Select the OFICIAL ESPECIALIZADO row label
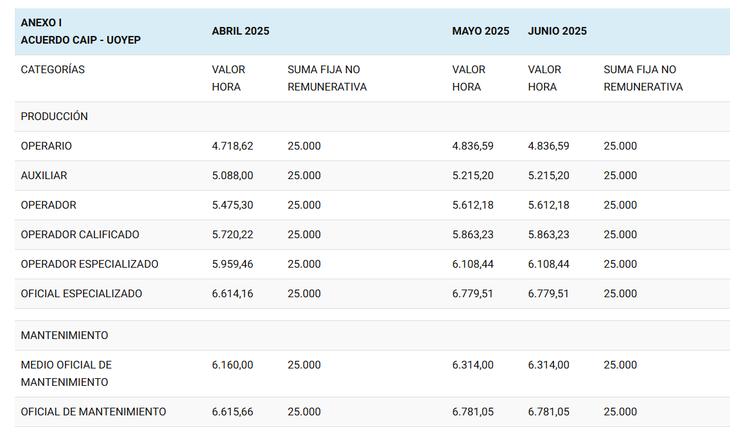The width and height of the screenshot is (730, 434). point(81,294)
